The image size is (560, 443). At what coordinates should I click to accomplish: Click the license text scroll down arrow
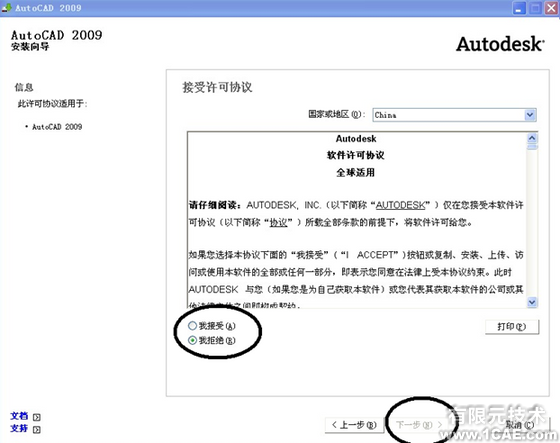pyautogui.click(x=532, y=302)
